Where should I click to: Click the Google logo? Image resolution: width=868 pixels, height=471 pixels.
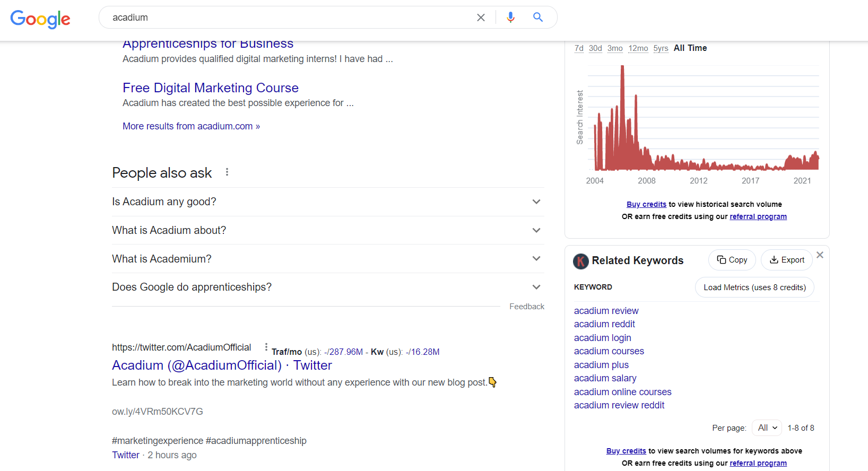click(40, 19)
